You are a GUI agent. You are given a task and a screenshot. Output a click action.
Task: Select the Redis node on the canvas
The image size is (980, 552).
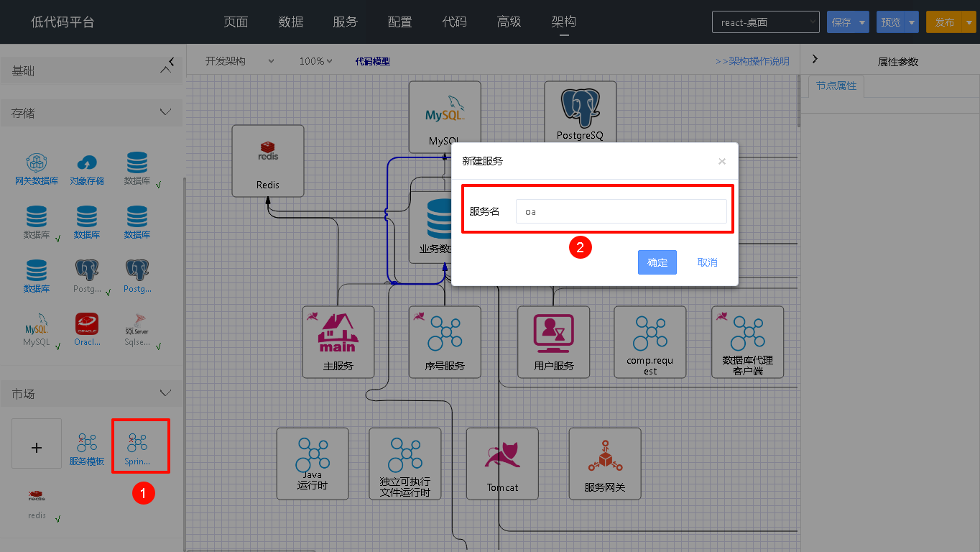pos(268,161)
